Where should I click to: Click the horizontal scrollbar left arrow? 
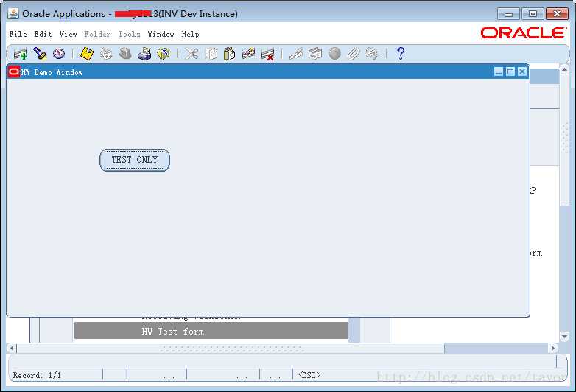click(12, 348)
